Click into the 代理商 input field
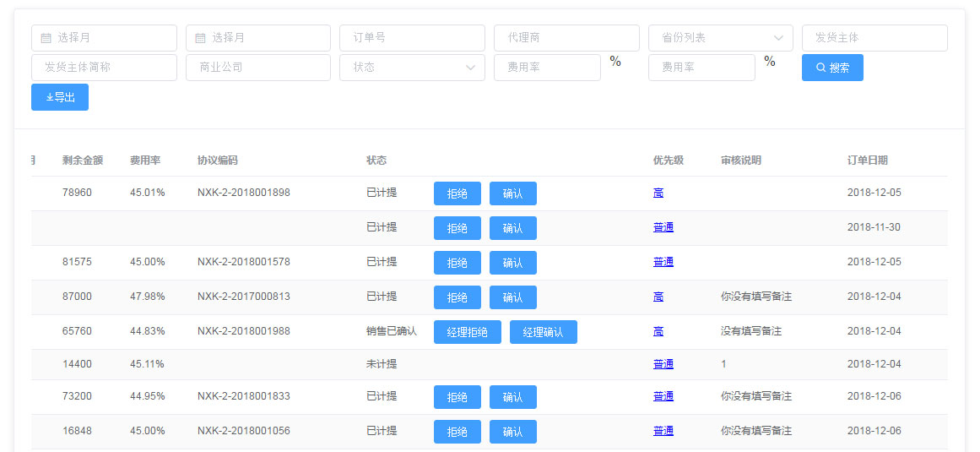This screenshot has height=452, width=980. [x=566, y=38]
